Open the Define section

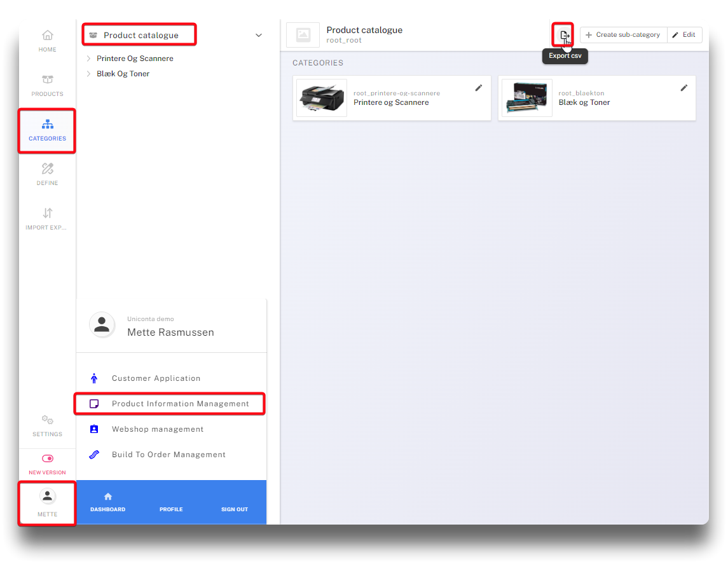point(47,174)
